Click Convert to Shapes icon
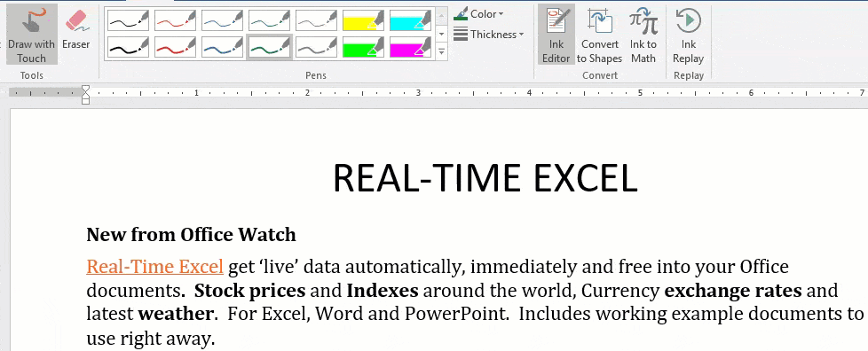The image size is (868, 351). (x=599, y=35)
